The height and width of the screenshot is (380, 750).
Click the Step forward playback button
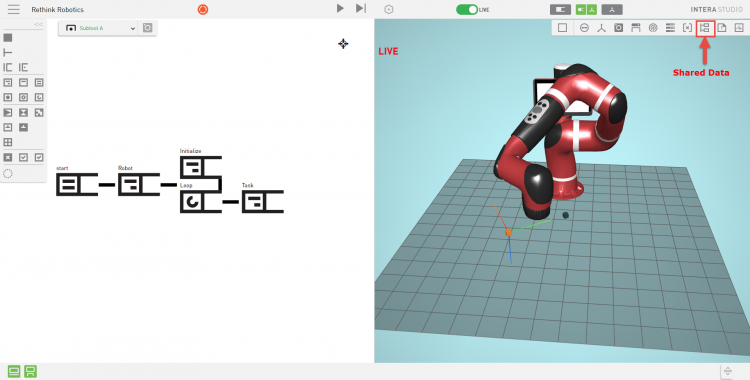pyautogui.click(x=361, y=8)
